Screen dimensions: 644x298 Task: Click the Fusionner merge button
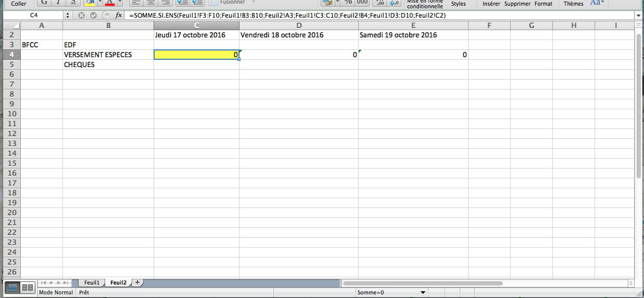[x=228, y=3]
